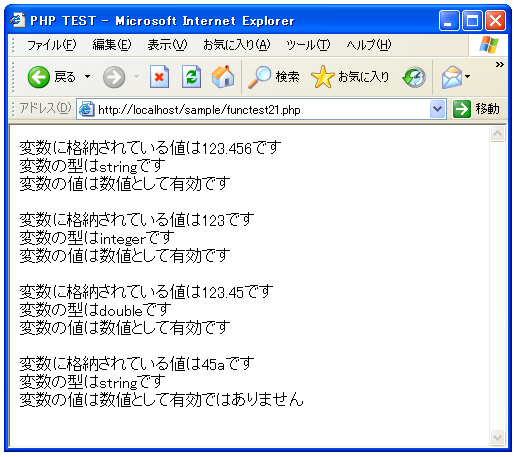Click the text 変数に格納されている値は123です

coord(137,220)
